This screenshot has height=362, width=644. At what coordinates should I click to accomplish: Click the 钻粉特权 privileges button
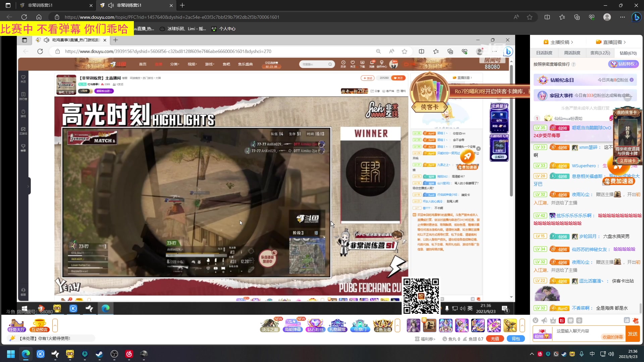coord(624,64)
